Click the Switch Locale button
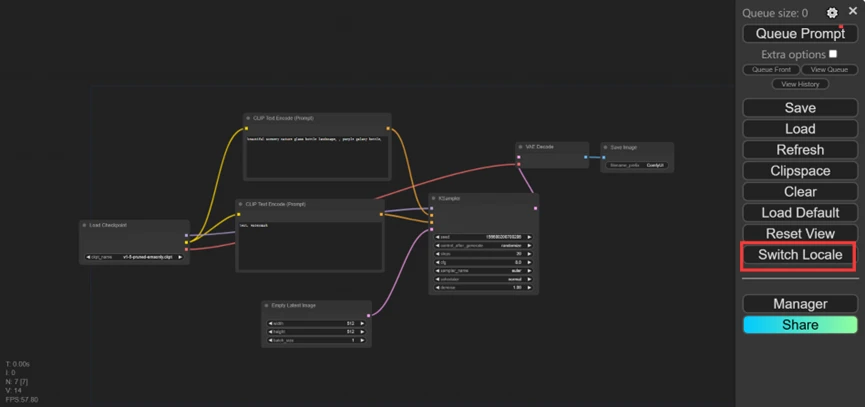This screenshot has height=407, width=865. 800,255
